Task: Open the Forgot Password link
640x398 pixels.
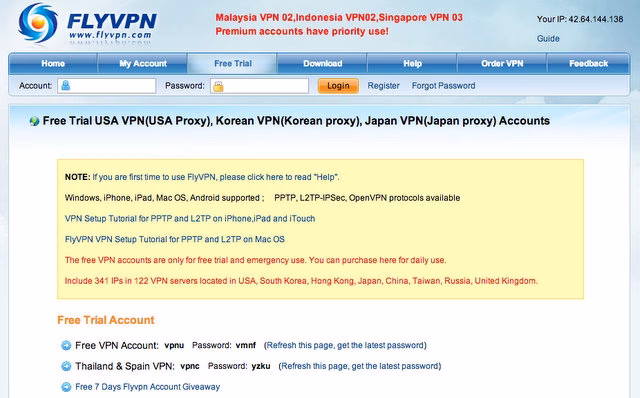Action: [x=443, y=86]
